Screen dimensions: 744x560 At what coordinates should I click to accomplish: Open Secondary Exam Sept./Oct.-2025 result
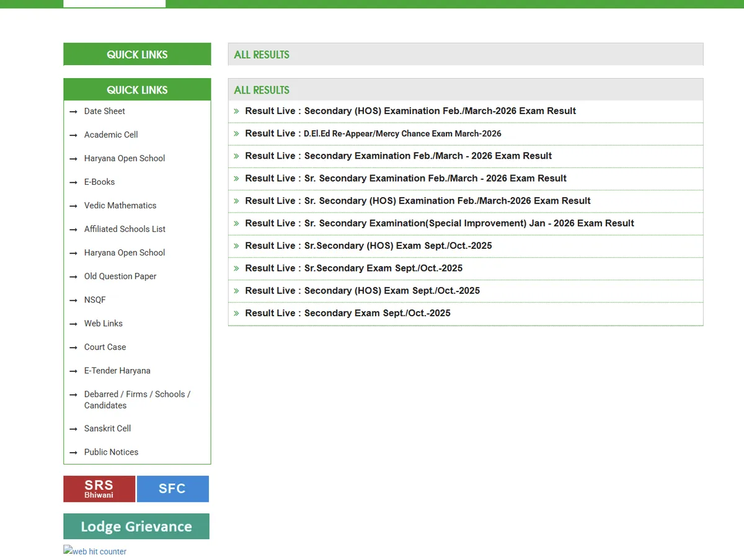(x=348, y=313)
